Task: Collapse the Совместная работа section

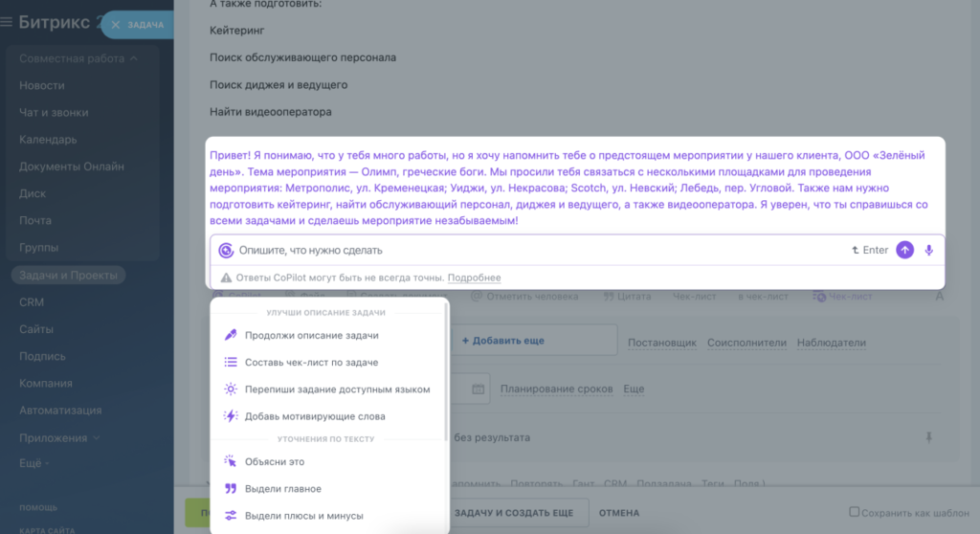Action: coord(133,58)
